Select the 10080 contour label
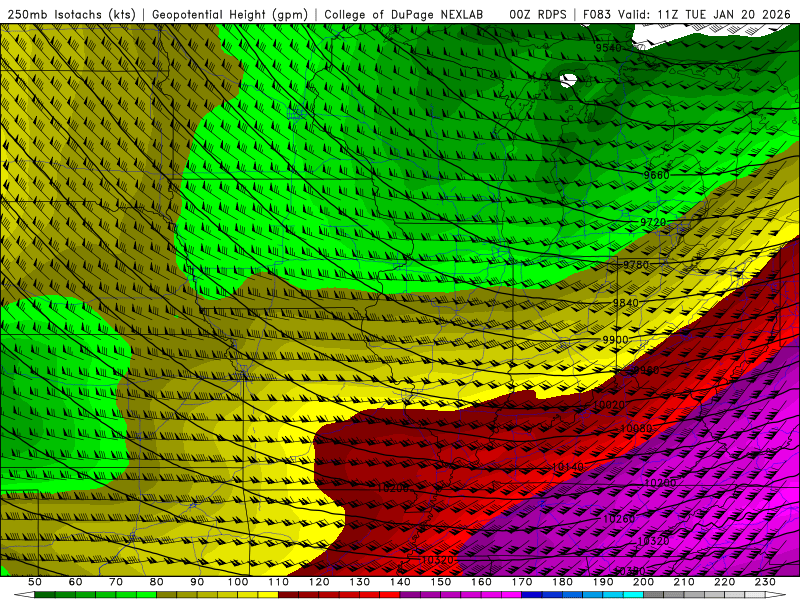This screenshot has height=600, width=800. 636,428
